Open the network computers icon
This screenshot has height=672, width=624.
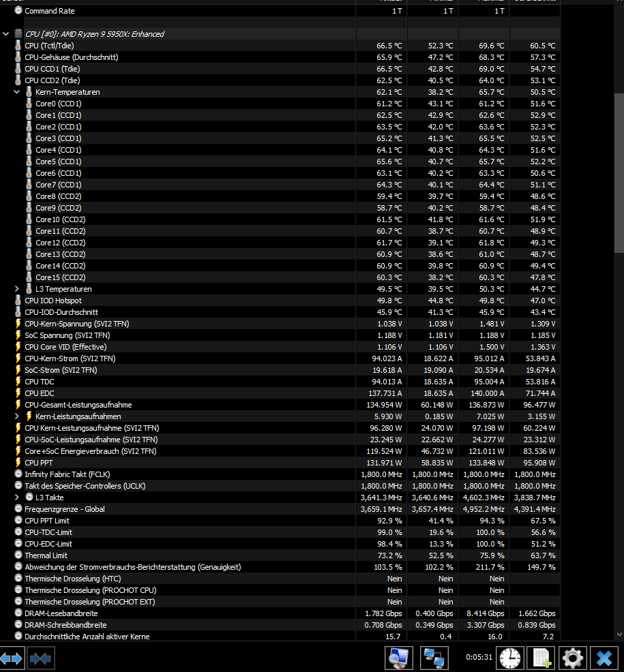click(x=434, y=658)
